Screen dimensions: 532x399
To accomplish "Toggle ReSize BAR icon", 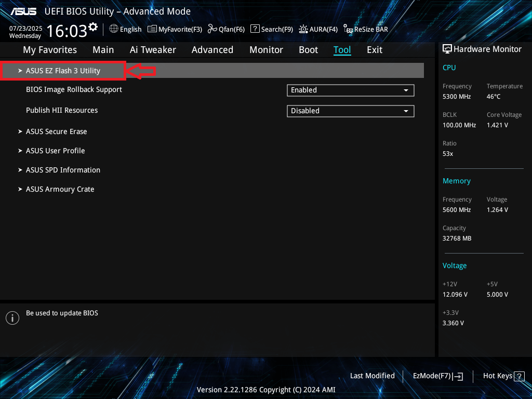I will (x=348, y=29).
